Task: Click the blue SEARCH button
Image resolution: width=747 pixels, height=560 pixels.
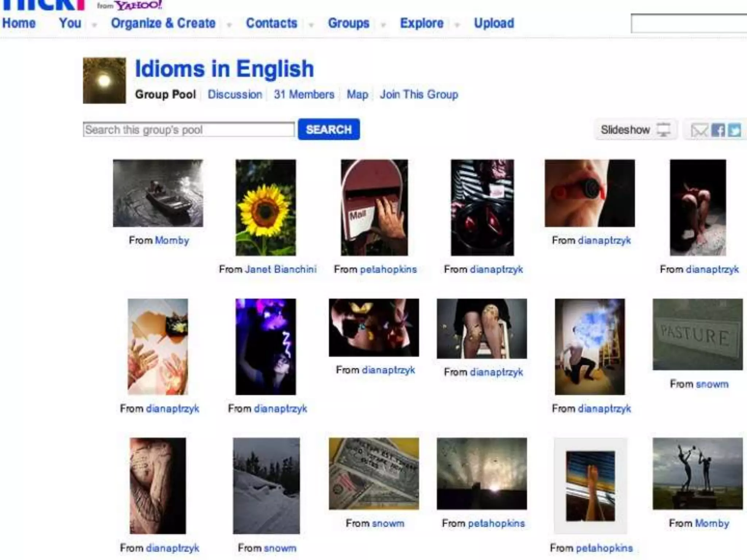Action: 329,129
